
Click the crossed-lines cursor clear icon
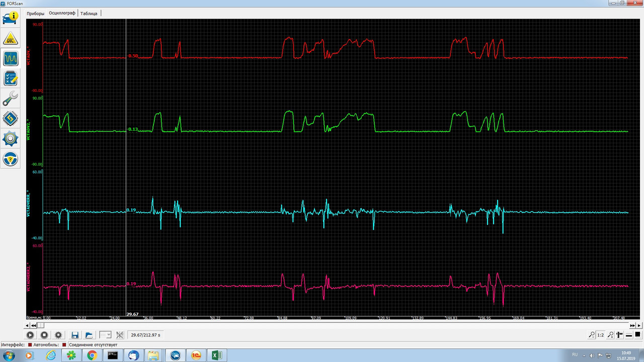pyautogui.click(x=120, y=335)
